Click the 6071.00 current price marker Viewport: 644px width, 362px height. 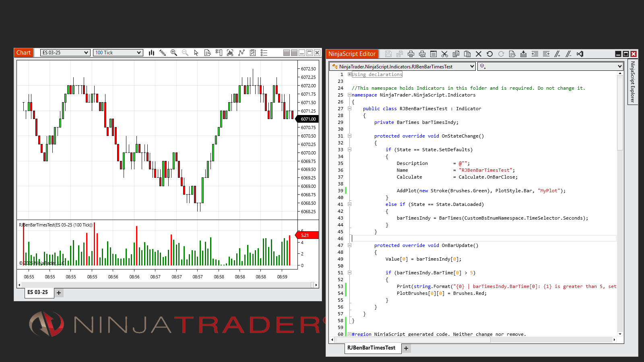[308, 119]
